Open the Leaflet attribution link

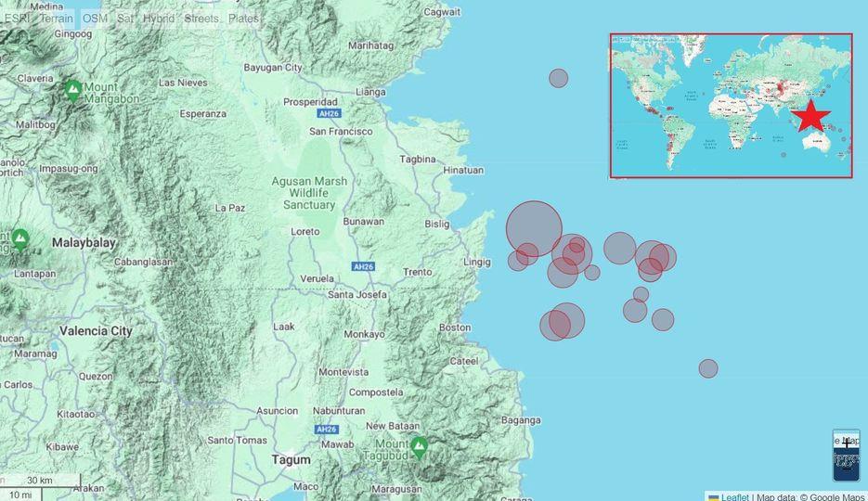click(x=734, y=497)
